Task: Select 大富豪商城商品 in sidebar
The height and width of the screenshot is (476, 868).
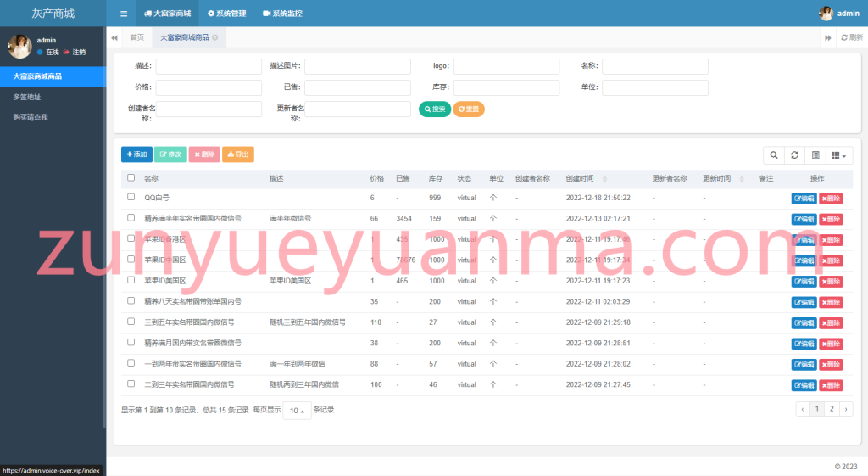Action: [53, 76]
